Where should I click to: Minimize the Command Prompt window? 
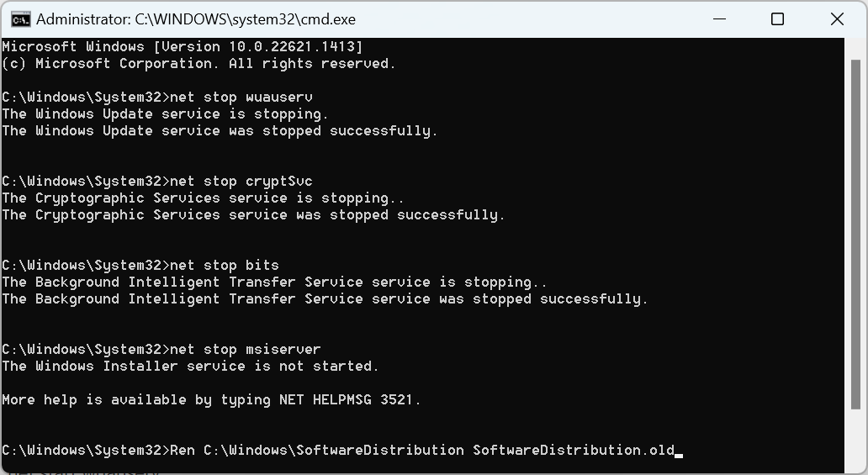[x=719, y=19]
